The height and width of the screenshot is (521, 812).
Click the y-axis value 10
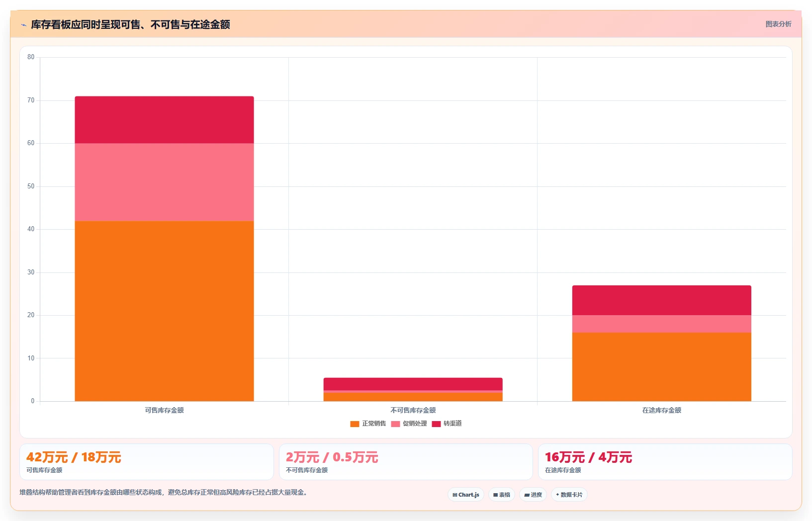point(31,358)
